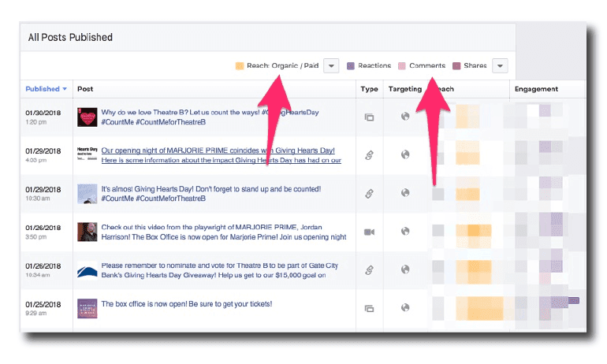
Task: Click the '10:34 am' timestamp
Action: pos(38,275)
